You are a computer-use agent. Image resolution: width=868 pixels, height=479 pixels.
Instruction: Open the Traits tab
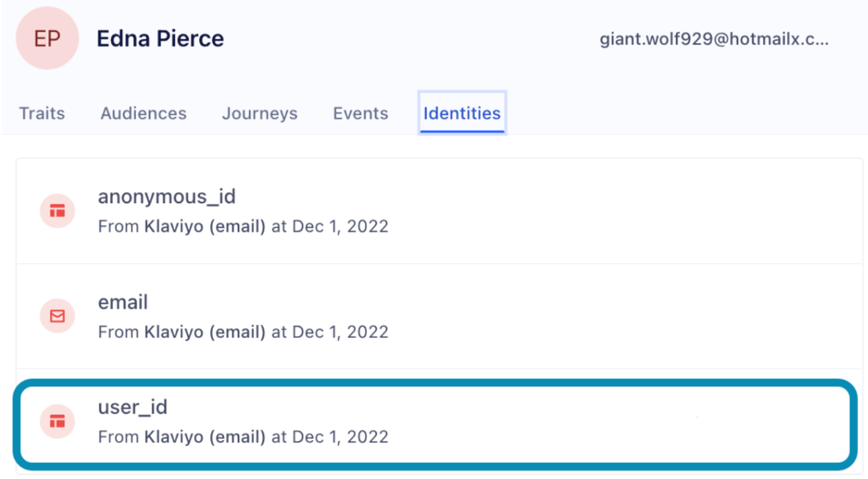42,113
